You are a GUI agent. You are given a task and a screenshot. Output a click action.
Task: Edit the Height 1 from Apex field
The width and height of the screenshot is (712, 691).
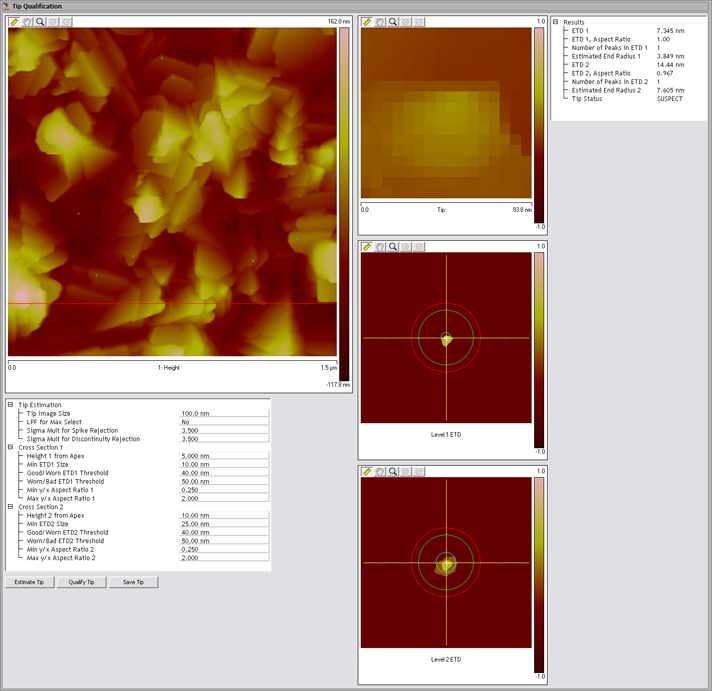pos(224,456)
